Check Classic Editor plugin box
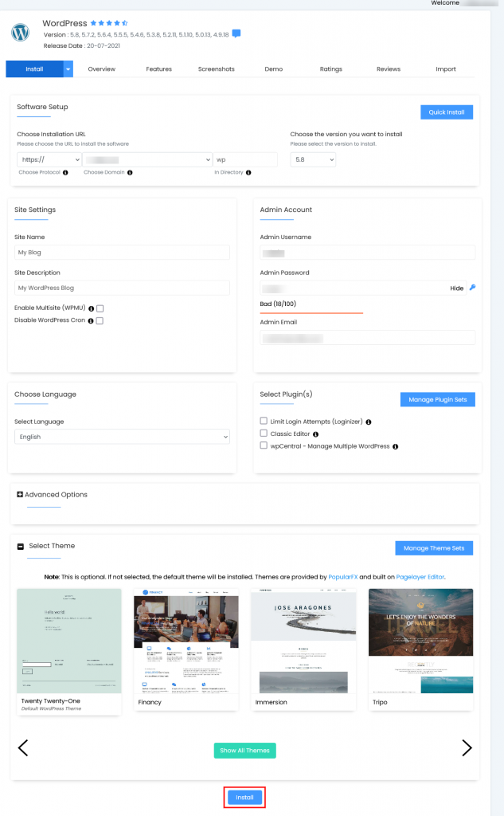Image resolution: width=504 pixels, height=816 pixels. pyautogui.click(x=264, y=433)
